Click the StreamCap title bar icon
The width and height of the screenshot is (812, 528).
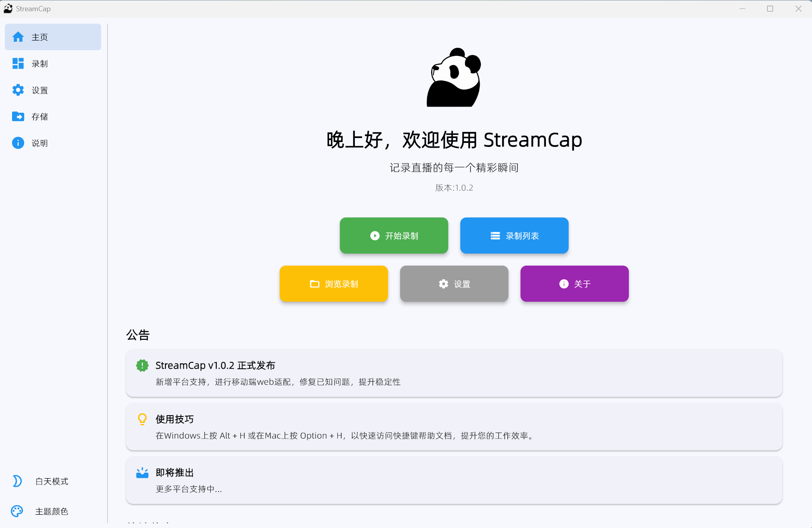[x=8, y=8]
